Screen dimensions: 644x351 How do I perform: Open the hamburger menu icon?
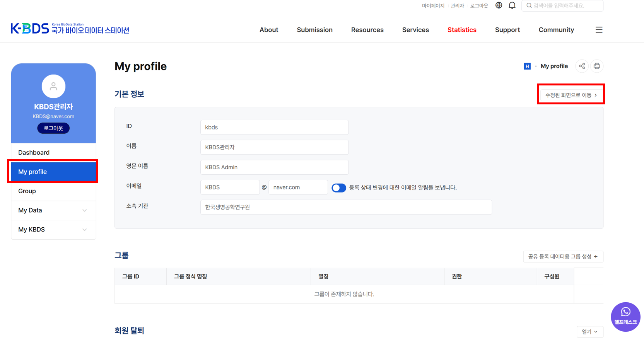[x=599, y=30]
